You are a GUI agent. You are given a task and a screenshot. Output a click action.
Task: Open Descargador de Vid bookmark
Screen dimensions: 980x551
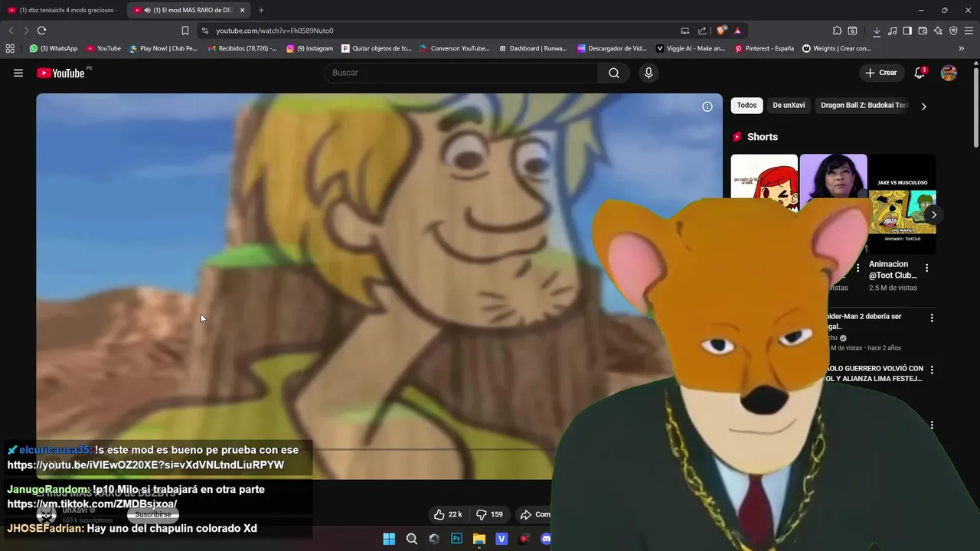coord(612,48)
